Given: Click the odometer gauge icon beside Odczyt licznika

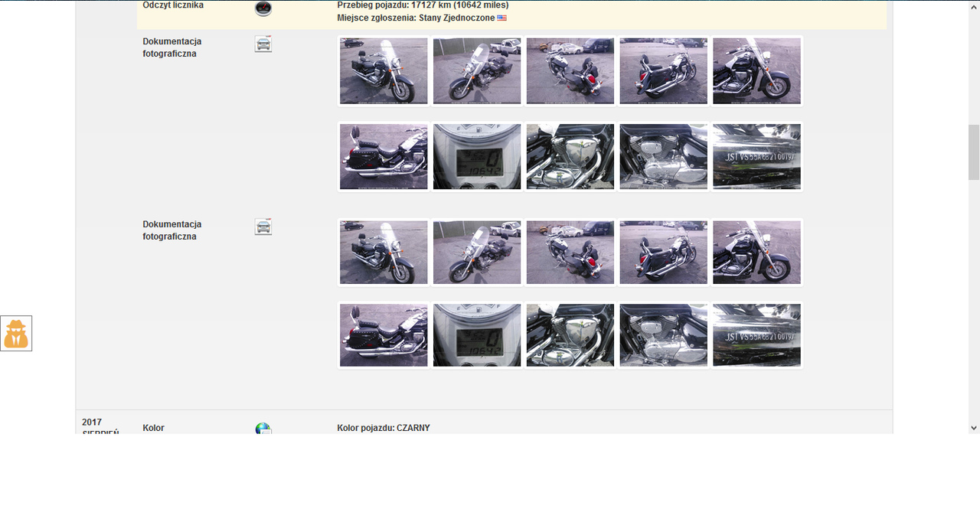Looking at the screenshot, I should tap(263, 8).
